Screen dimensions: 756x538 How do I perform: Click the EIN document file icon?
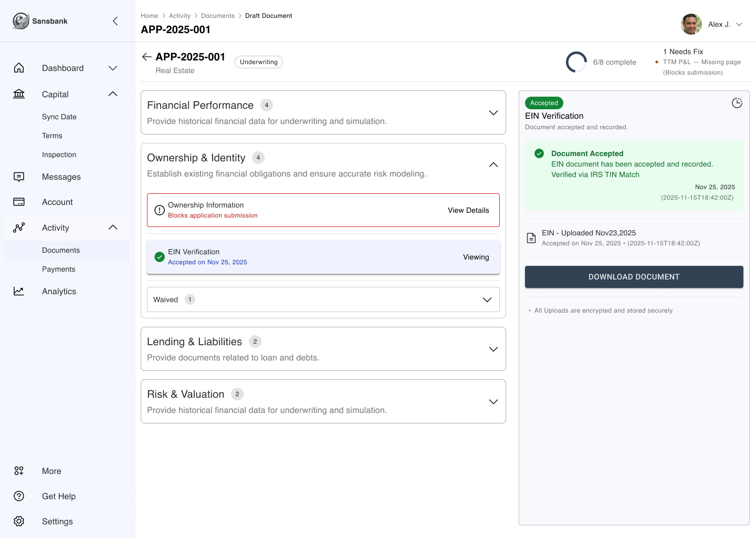click(531, 237)
